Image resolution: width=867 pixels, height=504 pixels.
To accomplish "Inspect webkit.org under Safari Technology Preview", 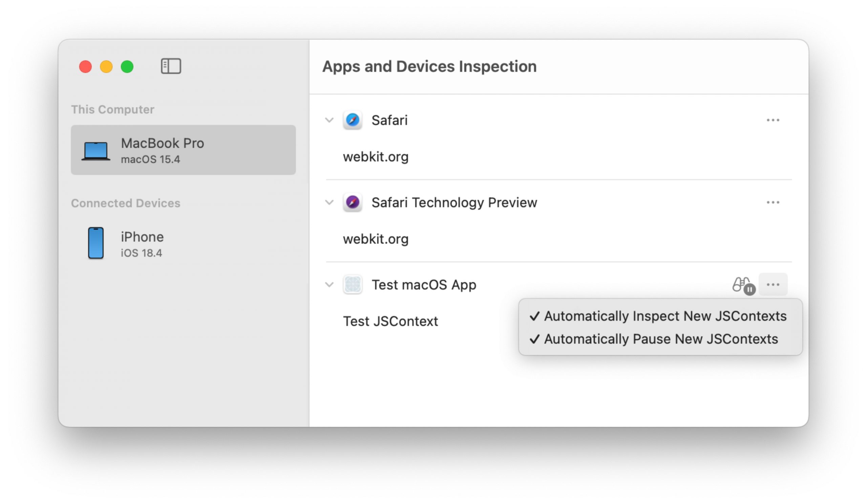I will (x=375, y=239).
